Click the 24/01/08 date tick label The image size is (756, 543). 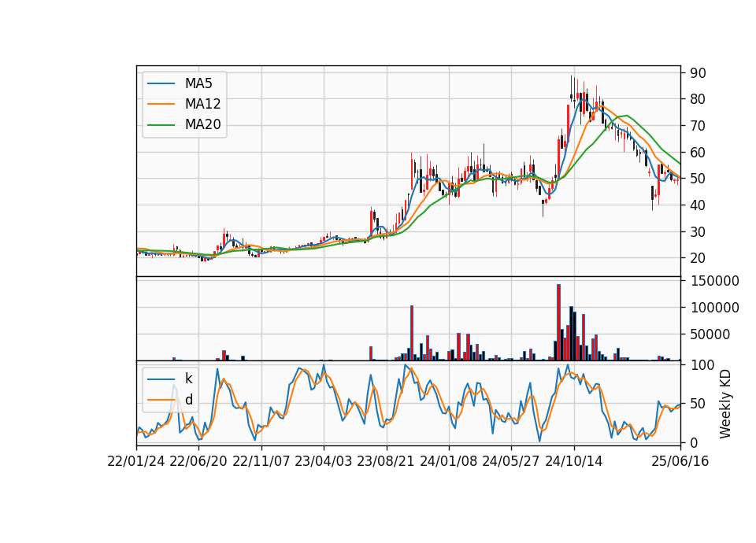(448, 461)
